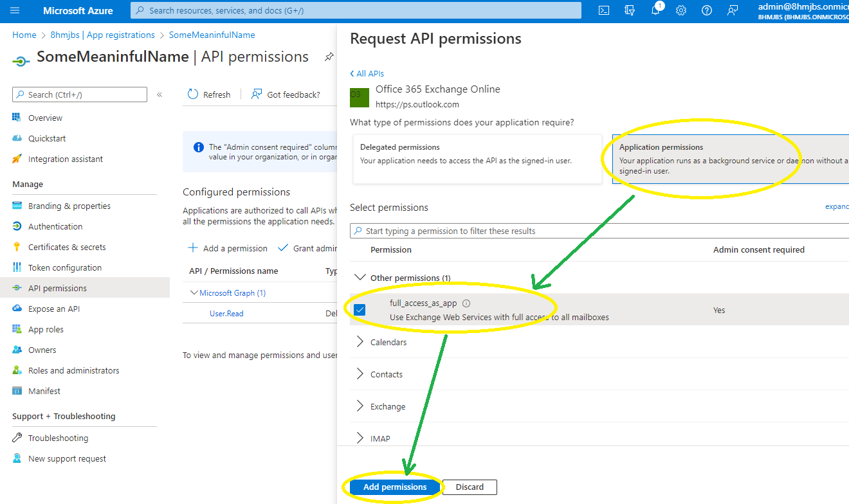The height and width of the screenshot is (504, 849).
Task: Expand the Exchange permission group
Action: pos(360,406)
